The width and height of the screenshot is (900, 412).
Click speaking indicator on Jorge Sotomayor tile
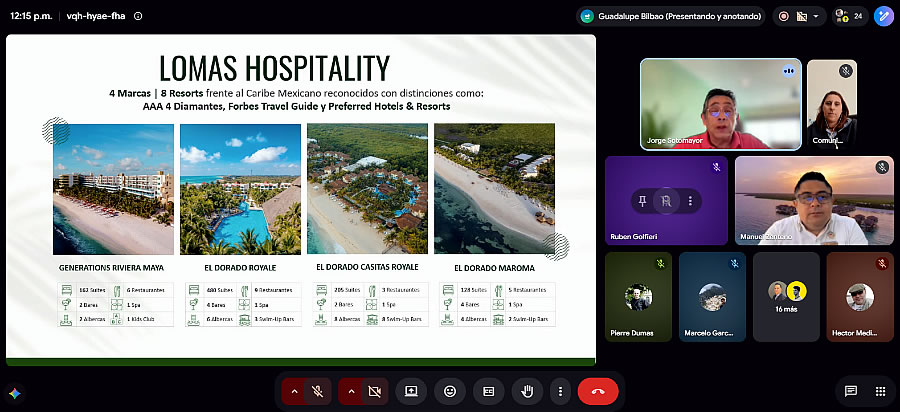coord(789,71)
